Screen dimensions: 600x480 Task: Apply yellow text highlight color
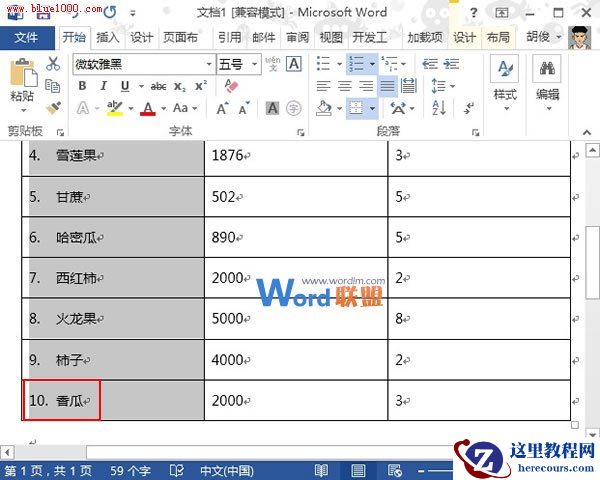point(115,108)
